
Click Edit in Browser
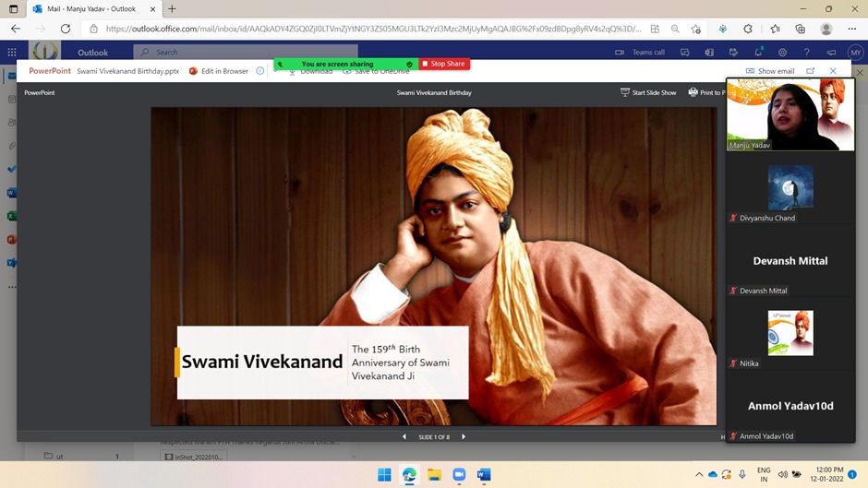point(218,71)
